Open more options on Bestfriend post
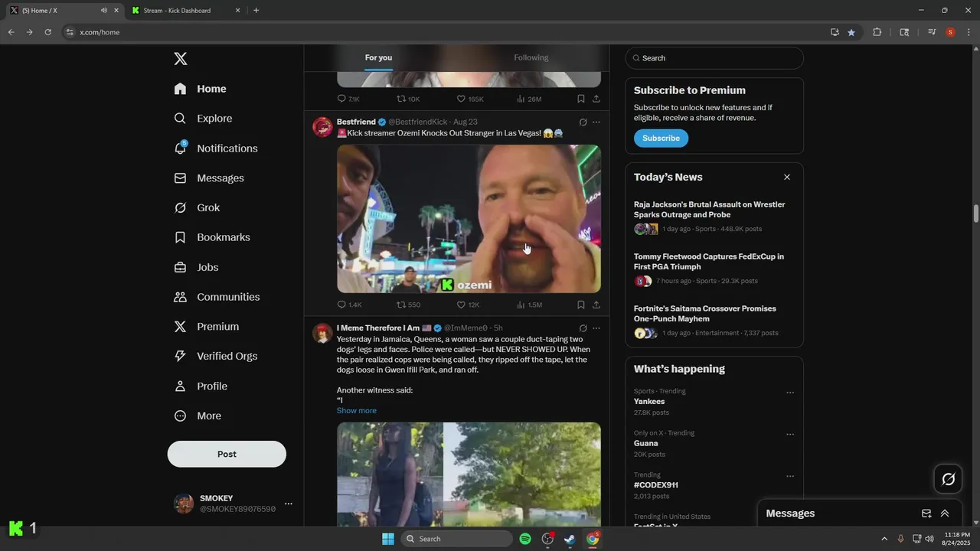The height and width of the screenshot is (551, 980). (x=596, y=122)
